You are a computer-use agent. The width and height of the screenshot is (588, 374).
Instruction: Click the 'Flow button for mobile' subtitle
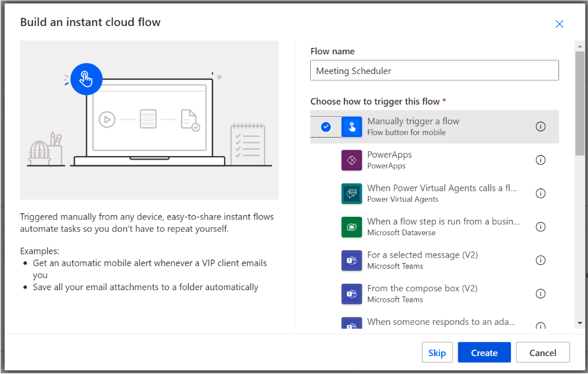pos(406,132)
